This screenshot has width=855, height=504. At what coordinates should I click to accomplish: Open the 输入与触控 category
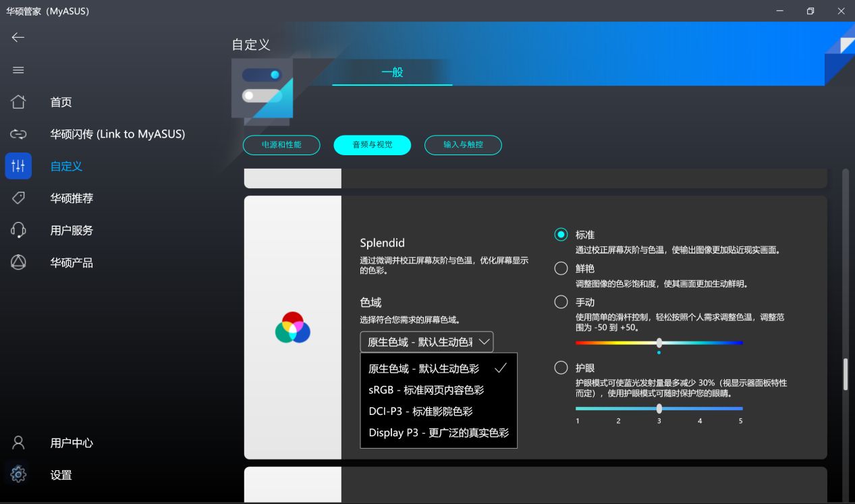click(x=463, y=145)
